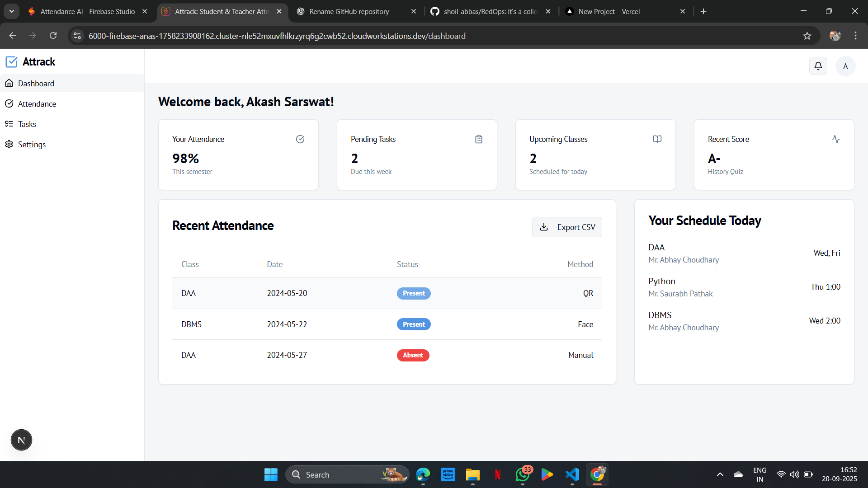Click the check-circle icon on Your Attendance
This screenshot has width=868, height=488.
pyautogui.click(x=300, y=139)
